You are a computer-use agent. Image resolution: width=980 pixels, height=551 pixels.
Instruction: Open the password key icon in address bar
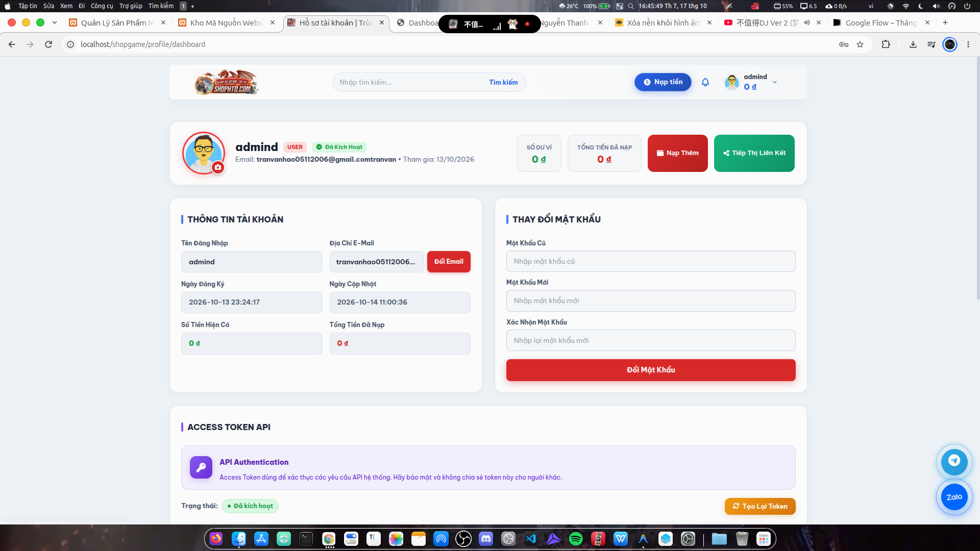pos(844,44)
